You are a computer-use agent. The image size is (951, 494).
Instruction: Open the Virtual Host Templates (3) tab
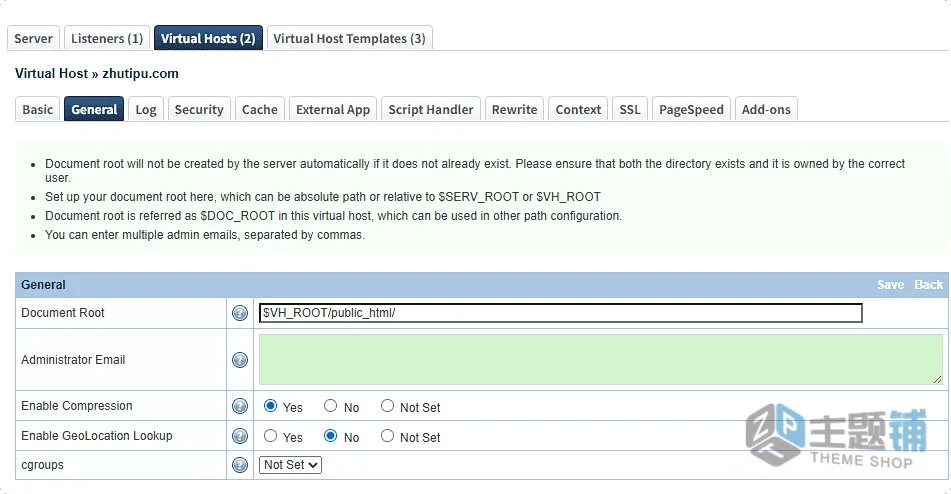pos(349,38)
